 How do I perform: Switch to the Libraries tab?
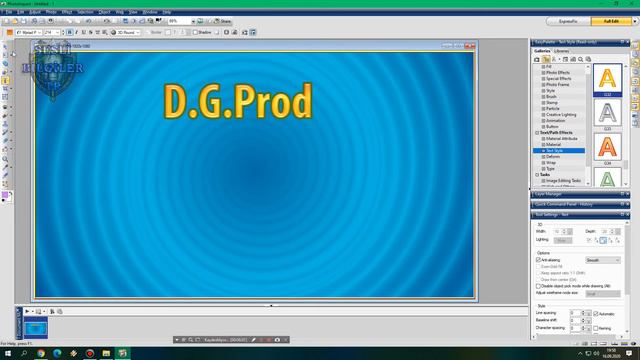pyautogui.click(x=561, y=51)
